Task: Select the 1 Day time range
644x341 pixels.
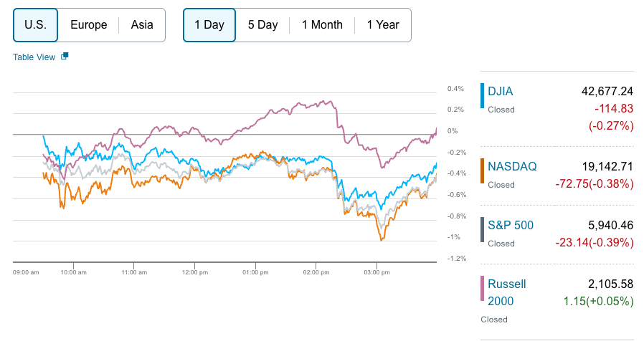Action: (209, 25)
